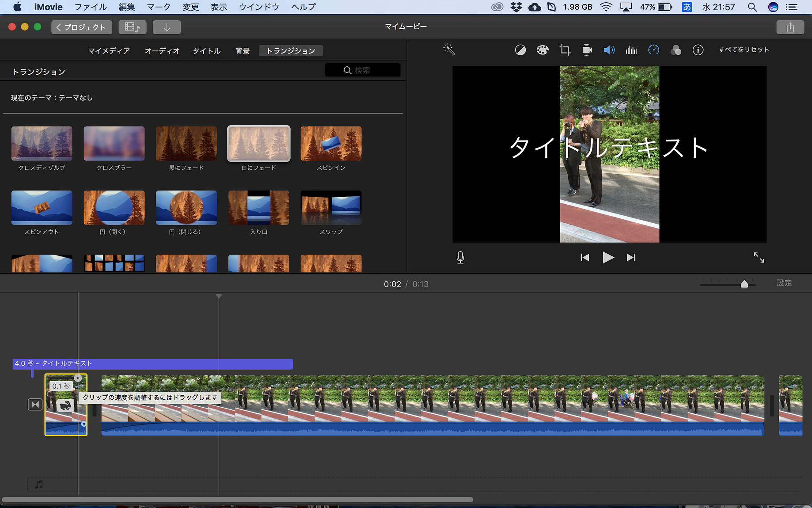Screen dimensions: 812x508
Task: Select the 円（開く）transition thumbnail
Action: (114, 207)
